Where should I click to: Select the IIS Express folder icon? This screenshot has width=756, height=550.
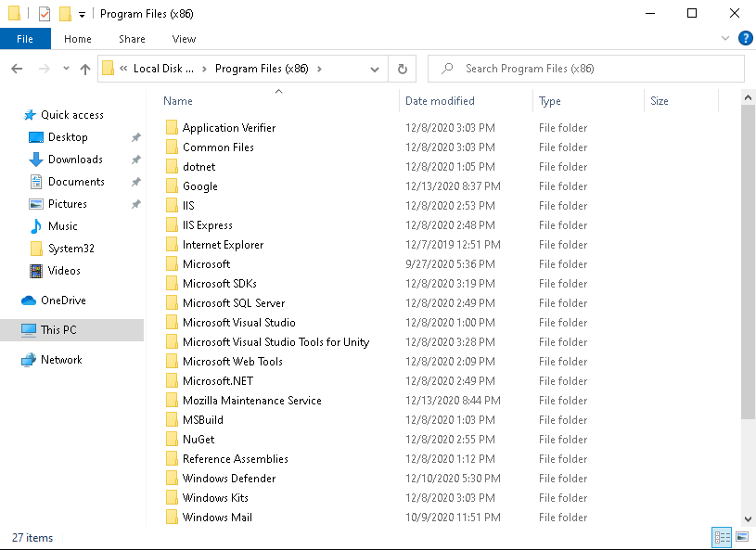[x=172, y=224]
